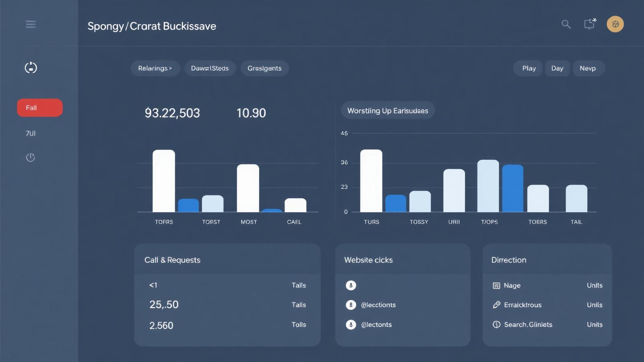Click the power icon in sidebar
Viewport: 644px width, 362px height.
(x=31, y=157)
